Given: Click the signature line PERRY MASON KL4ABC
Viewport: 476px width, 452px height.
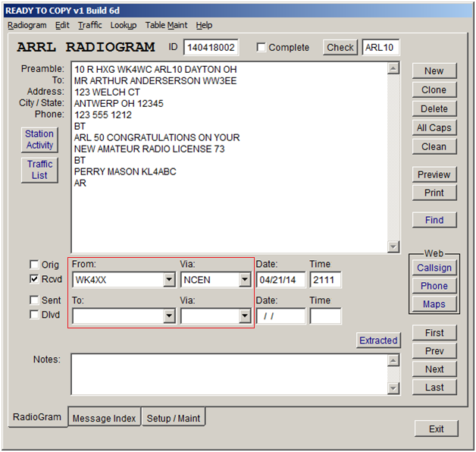Looking at the screenshot, I should coord(125,171).
